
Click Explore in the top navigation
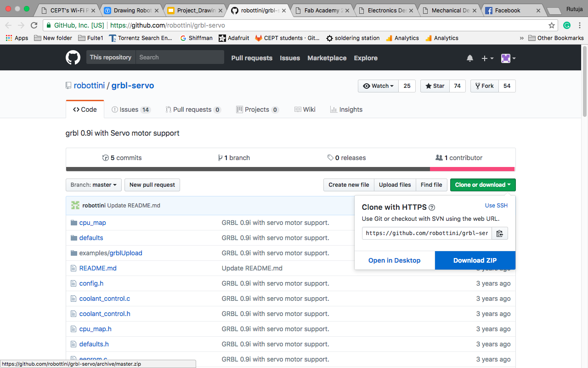coord(366,58)
